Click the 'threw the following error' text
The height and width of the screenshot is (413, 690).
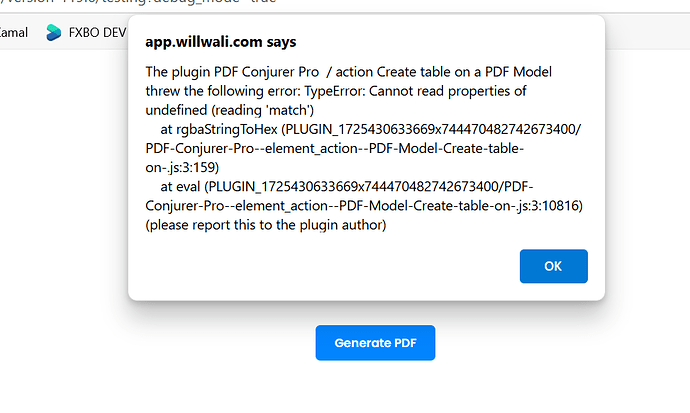[x=223, y=91]
